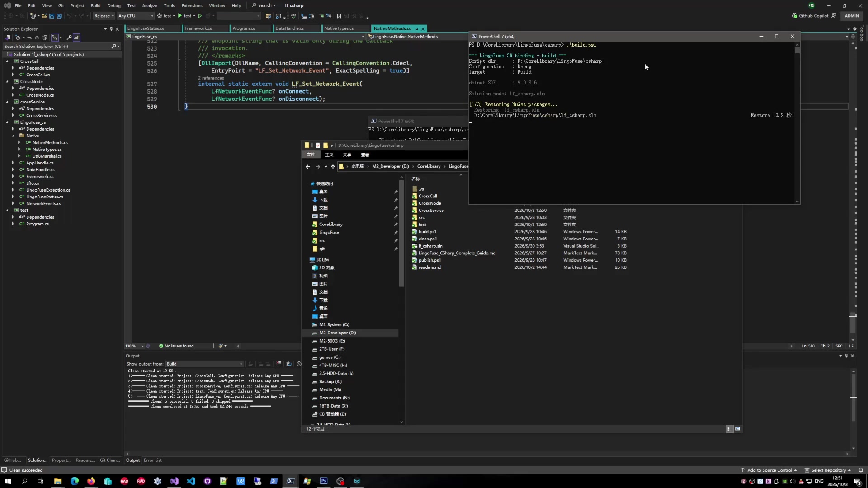Screen dimensions: 868x488
Task: Switch to Framework.cs editor tab
Action: pos(198,28)
